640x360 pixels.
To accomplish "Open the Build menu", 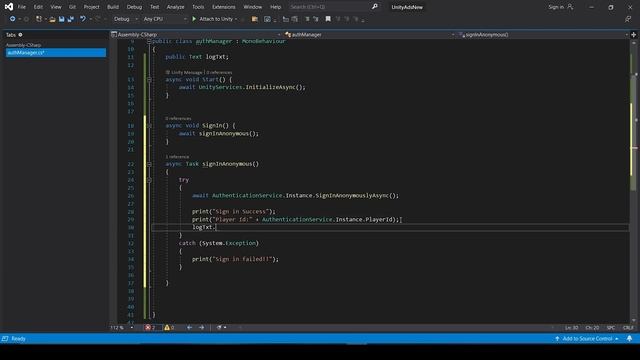I will tap(113, 7).
